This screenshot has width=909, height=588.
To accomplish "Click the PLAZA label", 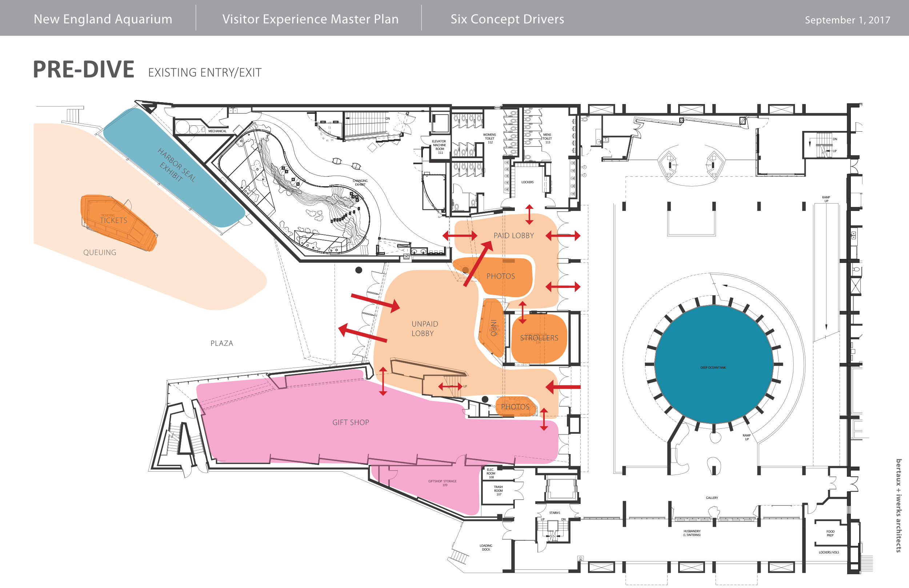I will tap(221, 343).
